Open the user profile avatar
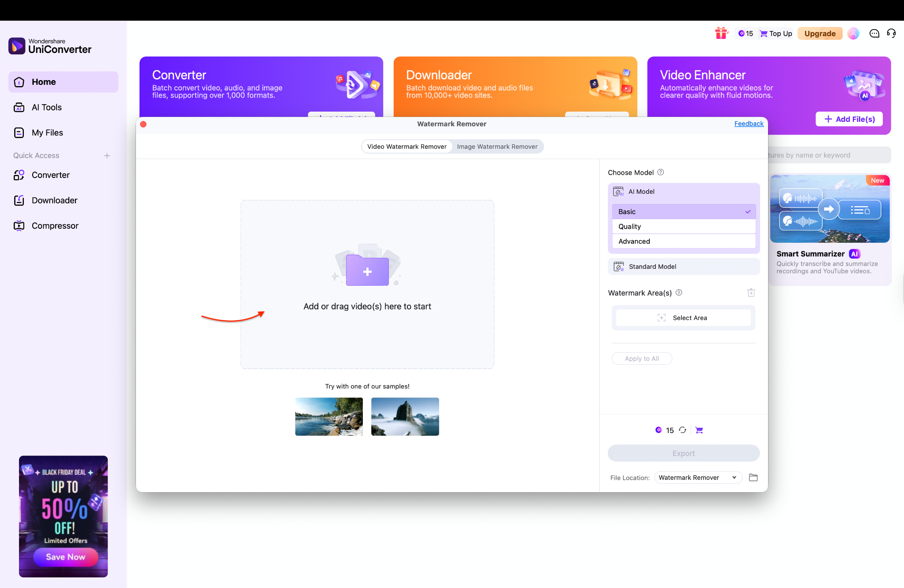The width and height of the screenshot is (904, 588). (x=853, y=34)
